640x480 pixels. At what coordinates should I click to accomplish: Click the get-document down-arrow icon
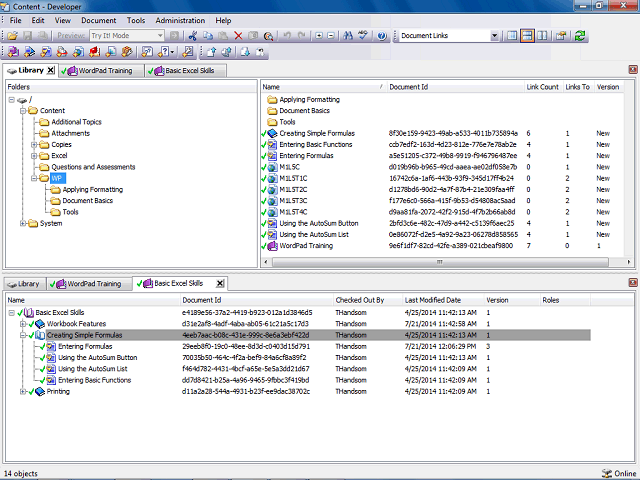[x=245, y=52]
